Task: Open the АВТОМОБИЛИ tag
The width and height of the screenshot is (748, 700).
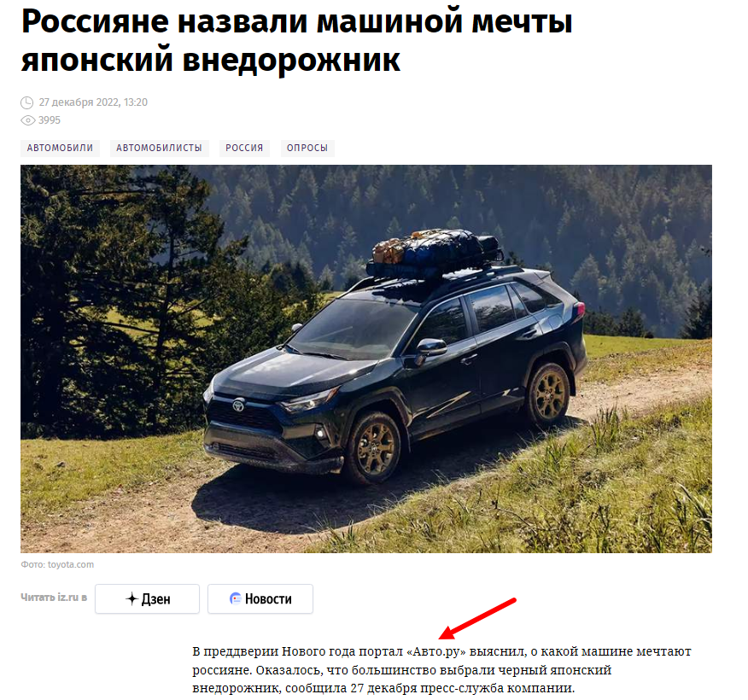Action: 60,148
